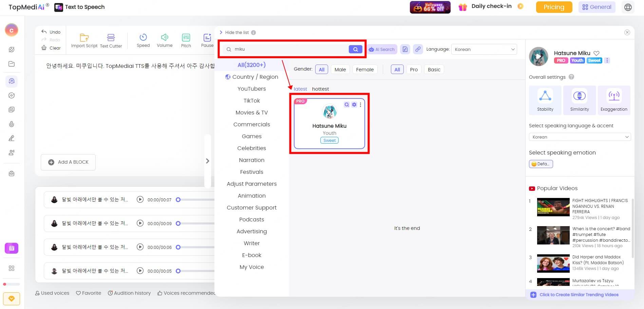The image size is (644, 309).
Task: Adjust the Exaggeration setting
Action: pyautogui.click(x=614, y=100)
